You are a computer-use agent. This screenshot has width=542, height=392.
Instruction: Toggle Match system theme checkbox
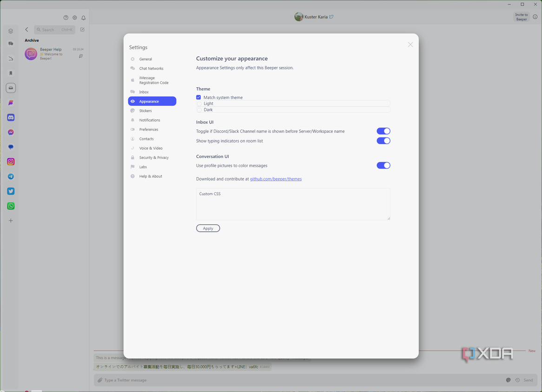coord(198,98)
